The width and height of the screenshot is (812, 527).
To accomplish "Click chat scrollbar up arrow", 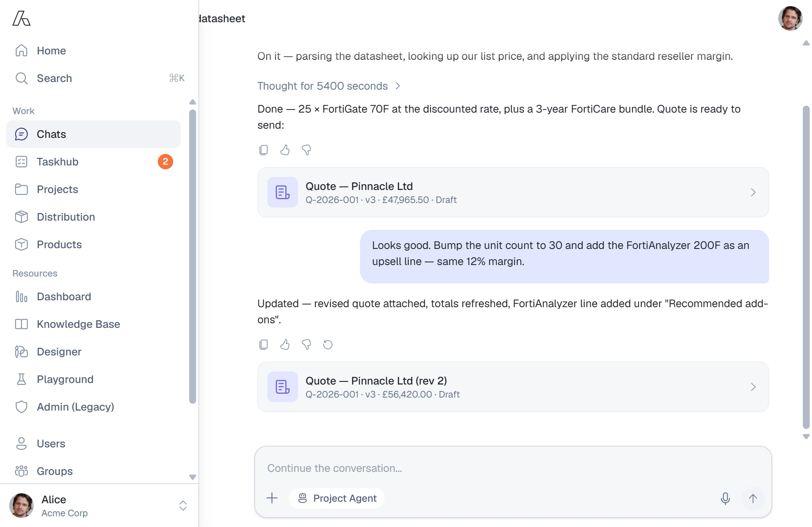I will [806, 43].
